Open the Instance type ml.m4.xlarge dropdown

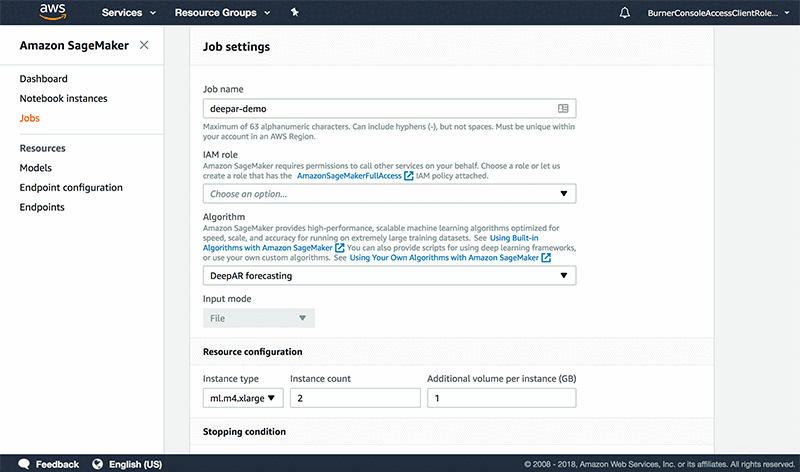point(243,398)
